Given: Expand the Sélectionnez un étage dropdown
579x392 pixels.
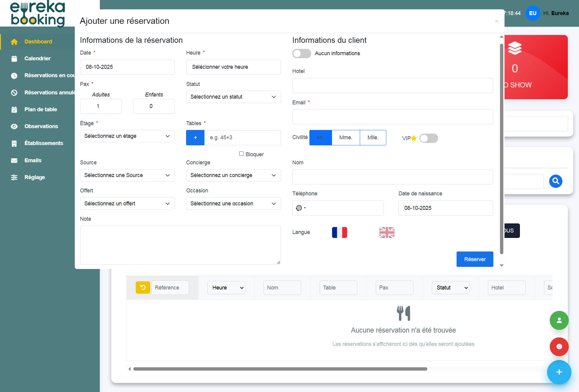Looking at the screenshot, I should click(x=127, y=136).
